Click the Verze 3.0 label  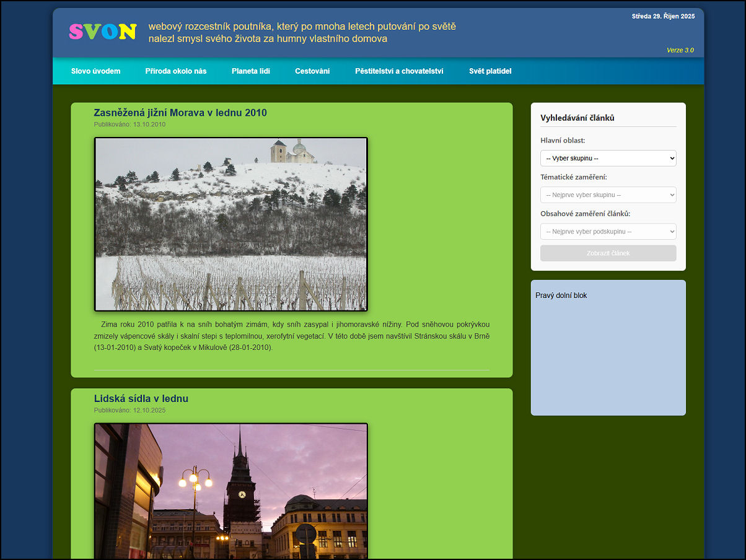tap(680, 50)
